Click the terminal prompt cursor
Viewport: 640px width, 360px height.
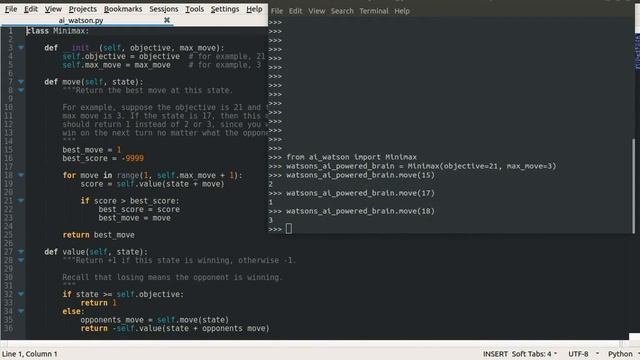[x=289, y=229]
